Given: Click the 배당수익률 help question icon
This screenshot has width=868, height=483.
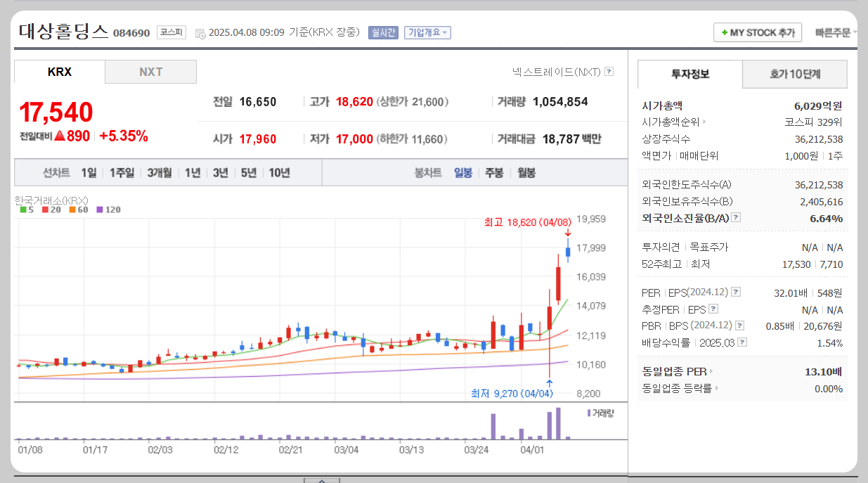Looking at the screenshot, I should [x=742, y=342].
